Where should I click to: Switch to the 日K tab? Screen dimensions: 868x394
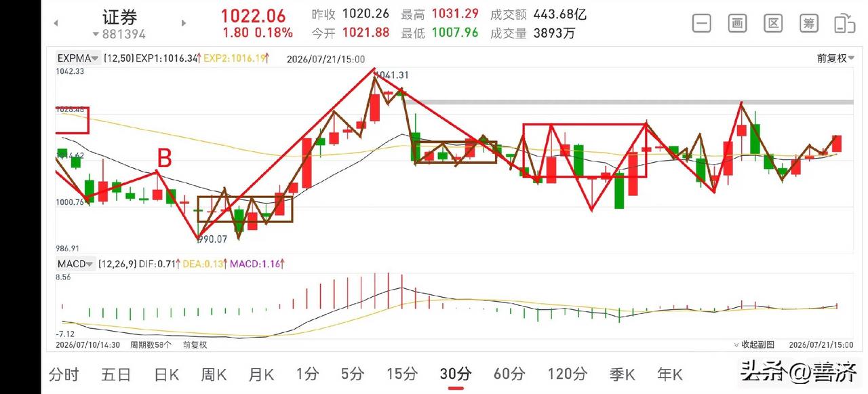[166, 374]
